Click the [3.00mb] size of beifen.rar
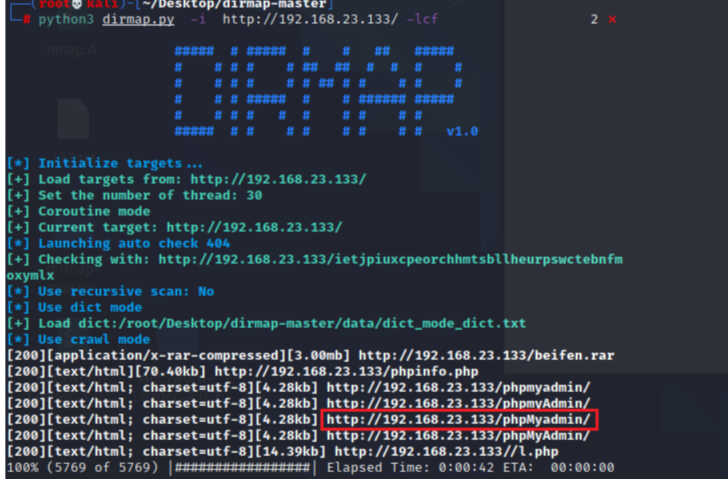 coord(318,356)
